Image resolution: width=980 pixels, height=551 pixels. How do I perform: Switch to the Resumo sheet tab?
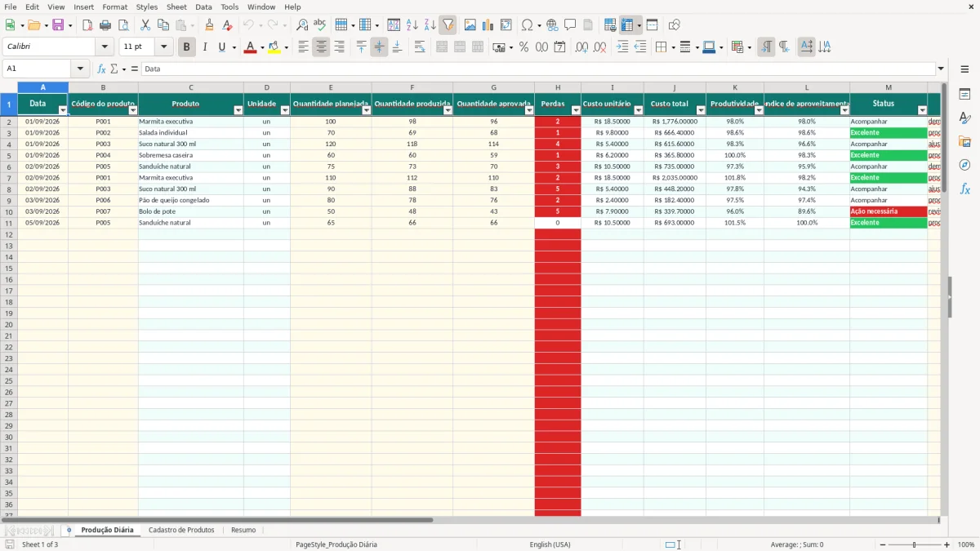[x=243, y=531]
